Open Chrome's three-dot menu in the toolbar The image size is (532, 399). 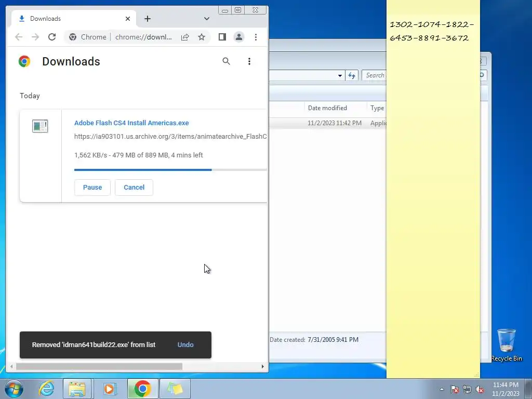256,37
